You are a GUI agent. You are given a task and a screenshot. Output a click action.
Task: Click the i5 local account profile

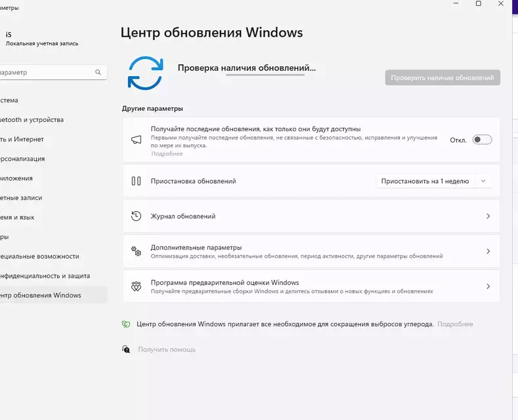pyautogui.click(x=42, y=39)
